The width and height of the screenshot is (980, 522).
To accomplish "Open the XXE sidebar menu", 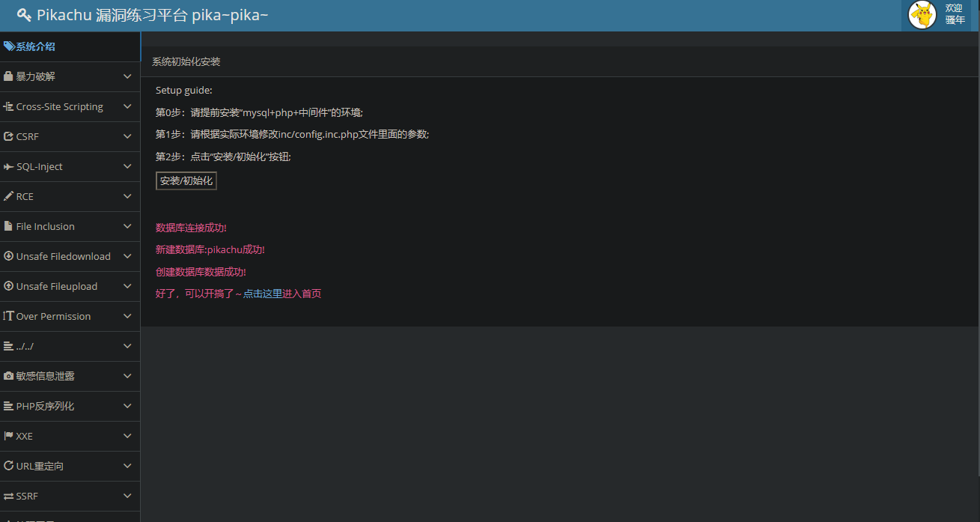I will [x=70, y=436].
